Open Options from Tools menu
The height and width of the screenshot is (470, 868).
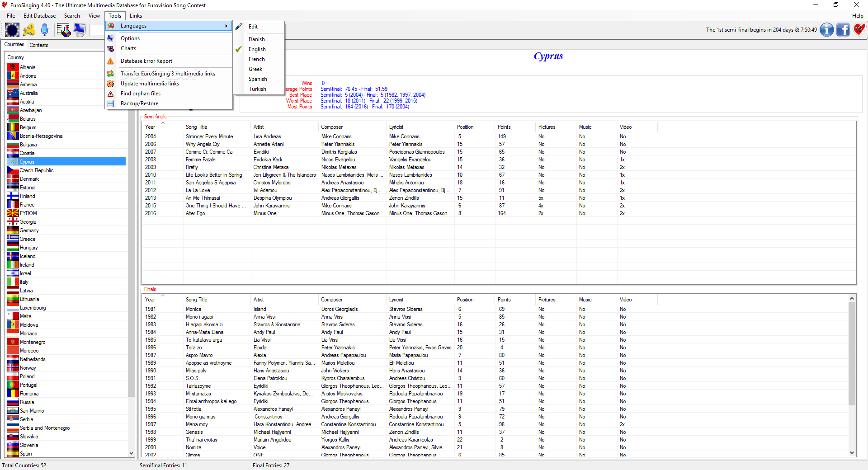pyautogui.click(x=169, y=38)
